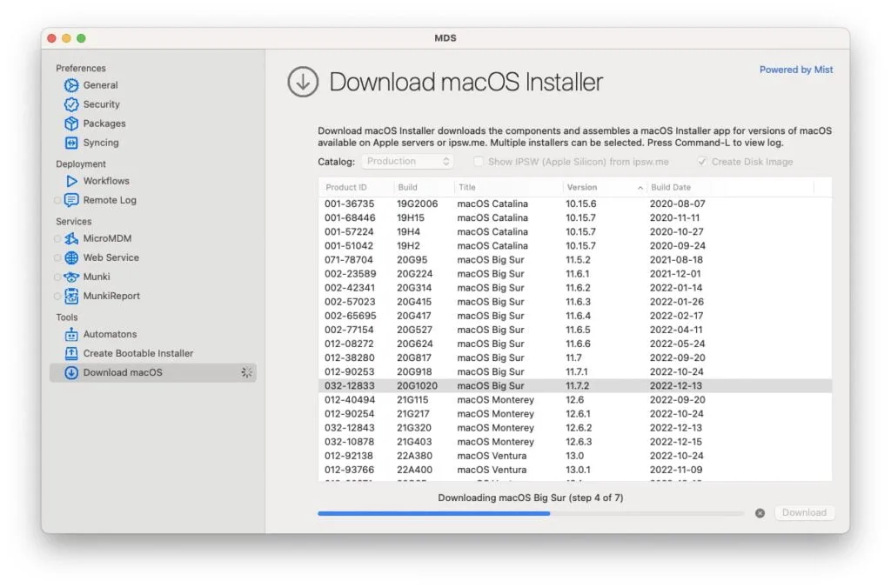Viewport: 891px width, 588px height.
Task: Open Syncing in the sidebar
Action: [101, 143]
